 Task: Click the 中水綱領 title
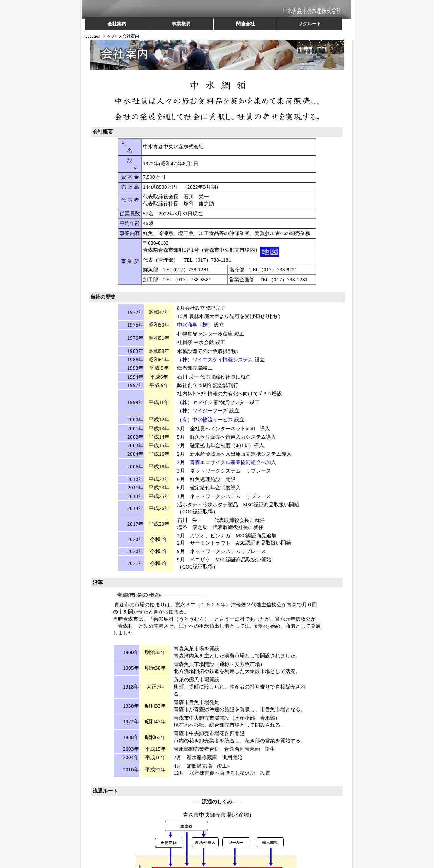pyautogui.click(x=218, y=85)
